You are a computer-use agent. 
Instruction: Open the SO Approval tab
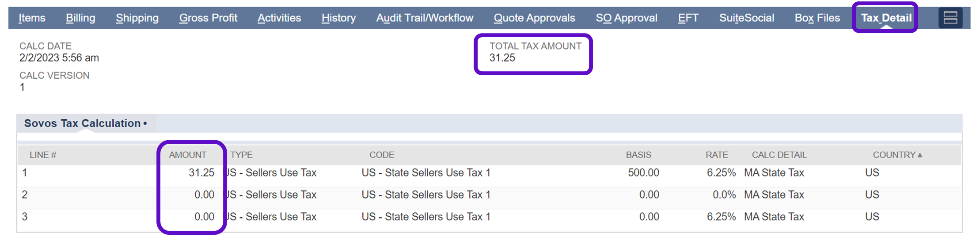pos(627,18)
